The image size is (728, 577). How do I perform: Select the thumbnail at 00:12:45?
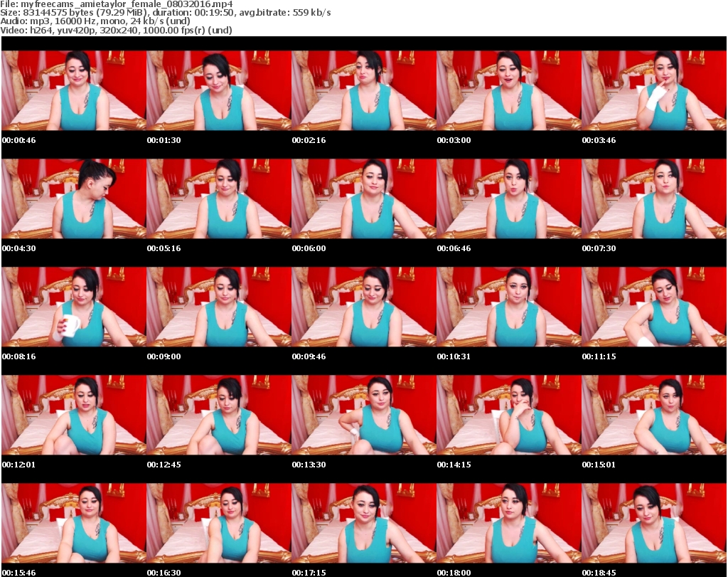219,415
